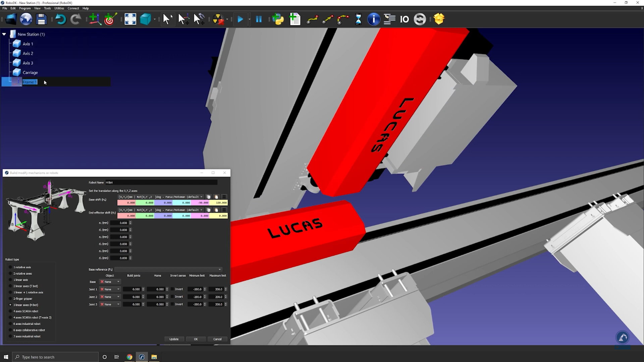Click the Save station icon
Image resolution: width=644 pixels, height=362 pixels.
(41, 19)
